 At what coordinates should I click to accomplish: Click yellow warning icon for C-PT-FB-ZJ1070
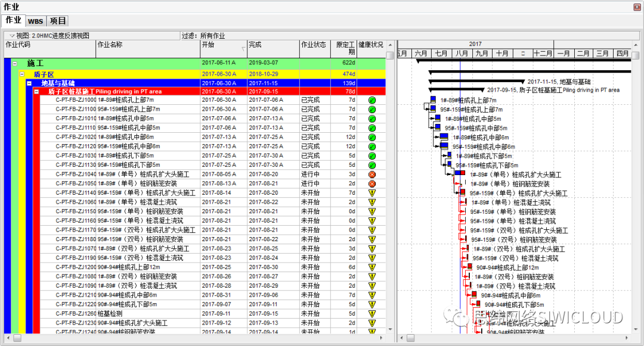372,249
